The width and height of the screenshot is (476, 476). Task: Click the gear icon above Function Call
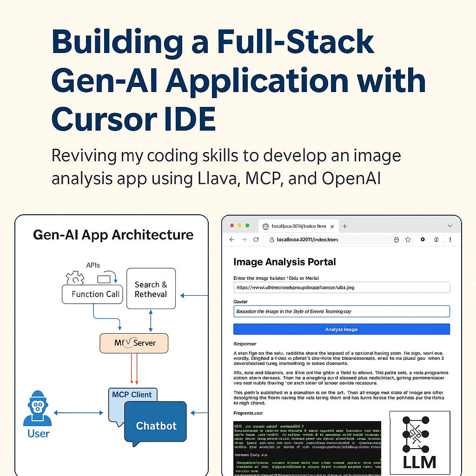tap(75, 278)
